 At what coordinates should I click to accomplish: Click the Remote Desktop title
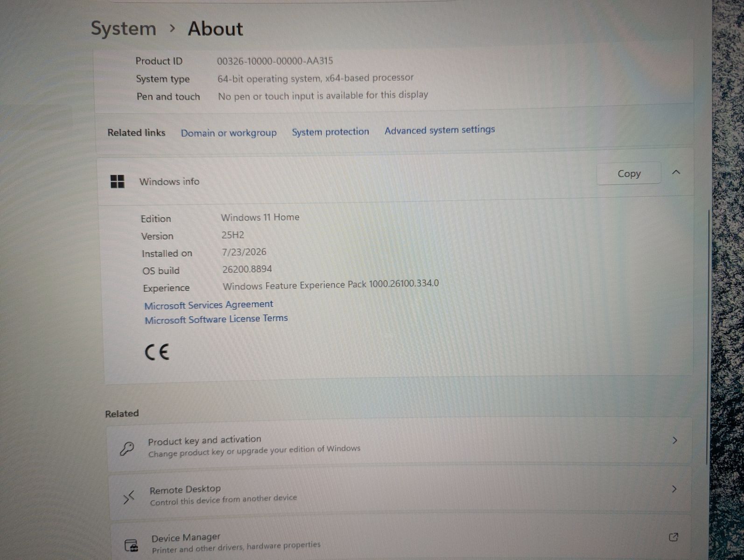[x=185, y=490]
